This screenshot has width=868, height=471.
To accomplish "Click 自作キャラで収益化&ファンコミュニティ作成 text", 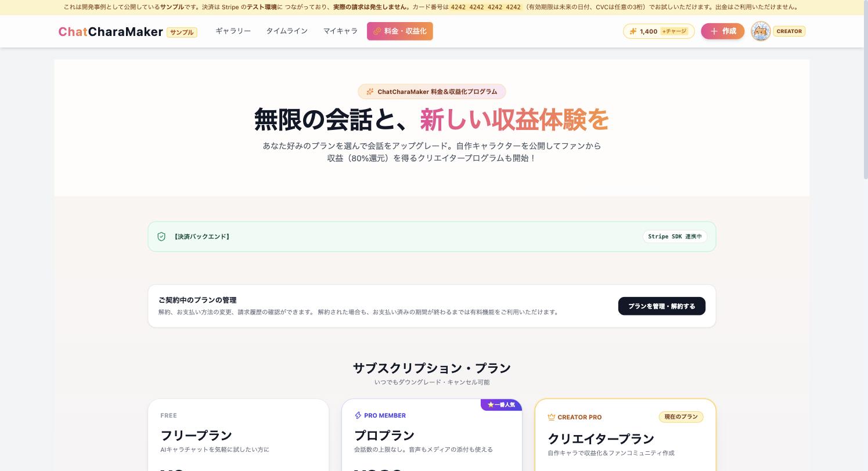I will [611, 453].
